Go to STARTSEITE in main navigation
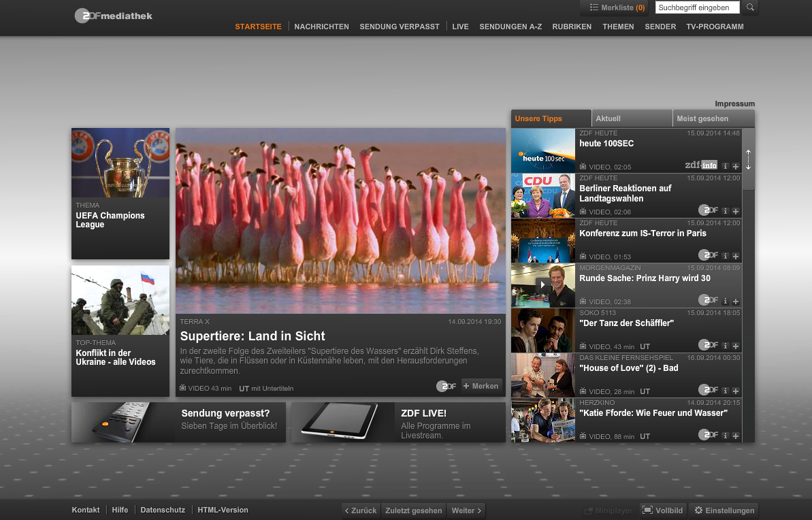The image size is (812, 520). tap(259, 27)
